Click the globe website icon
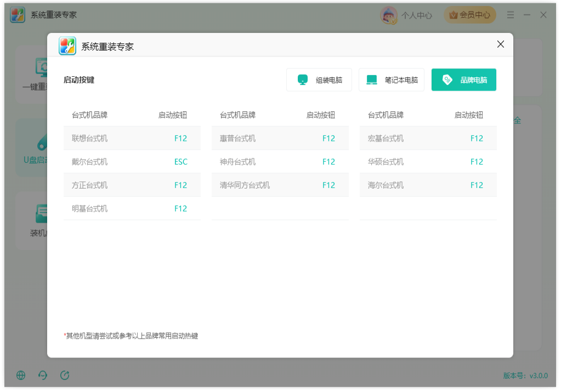The height and width of the screenshot is (392, 561). pos(21,375)
